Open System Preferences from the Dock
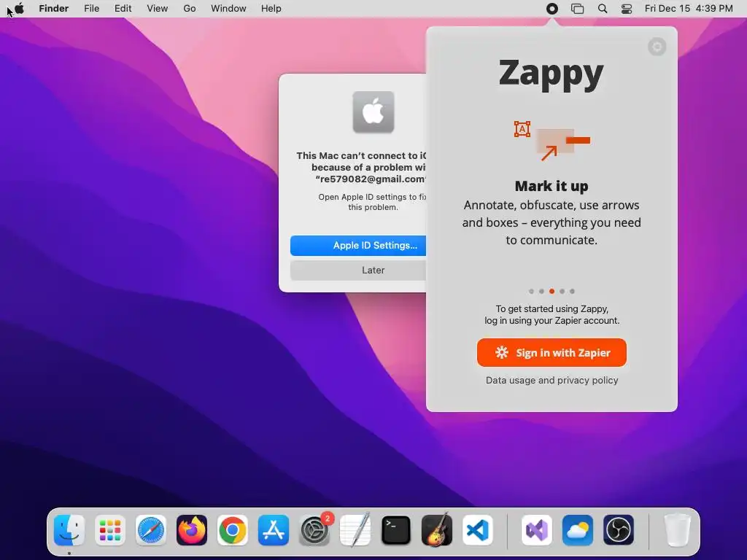747x560 pixels. click(x=314, y=530)
